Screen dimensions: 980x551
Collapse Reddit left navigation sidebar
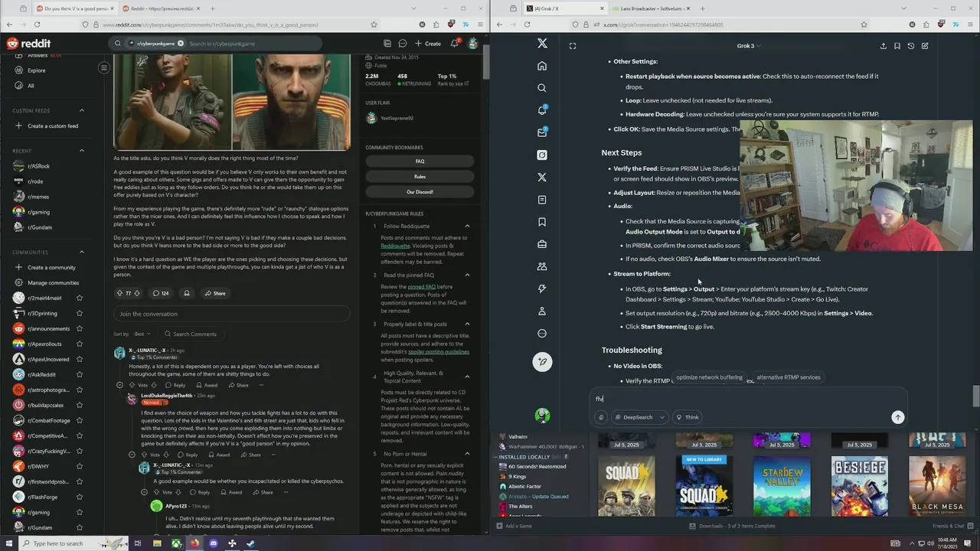[104, 68]
